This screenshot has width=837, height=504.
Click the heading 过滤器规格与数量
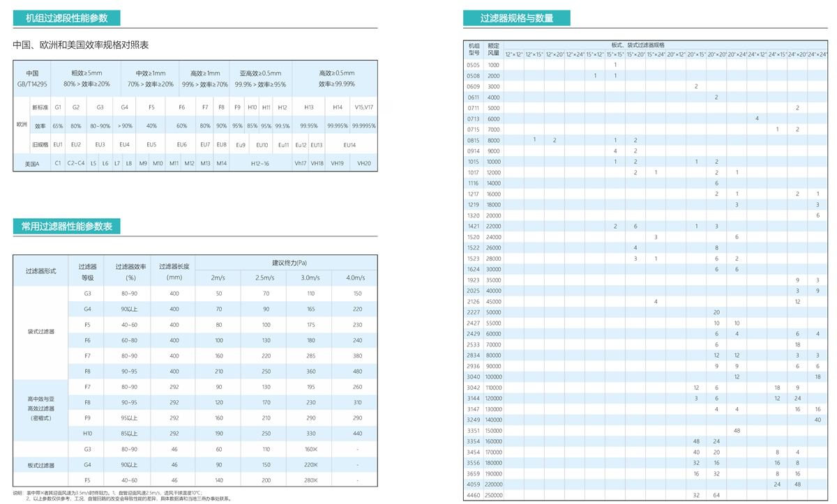click(x=517, y=18)
